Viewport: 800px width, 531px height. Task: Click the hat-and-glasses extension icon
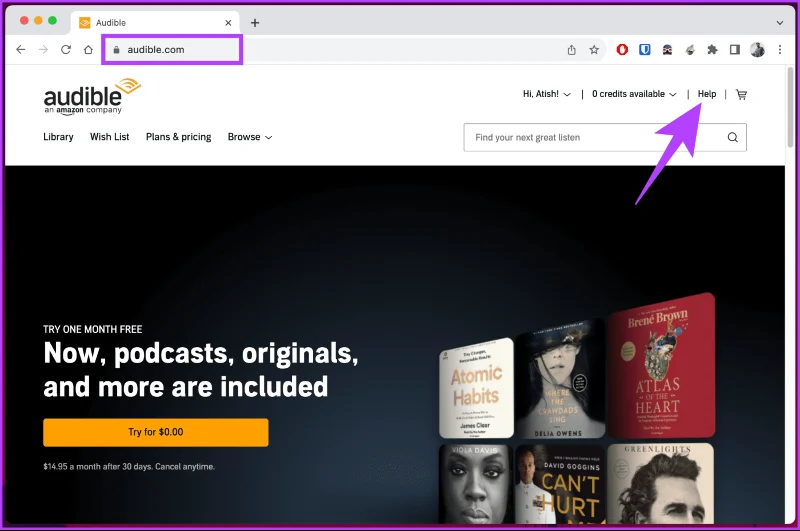point(667,49)
